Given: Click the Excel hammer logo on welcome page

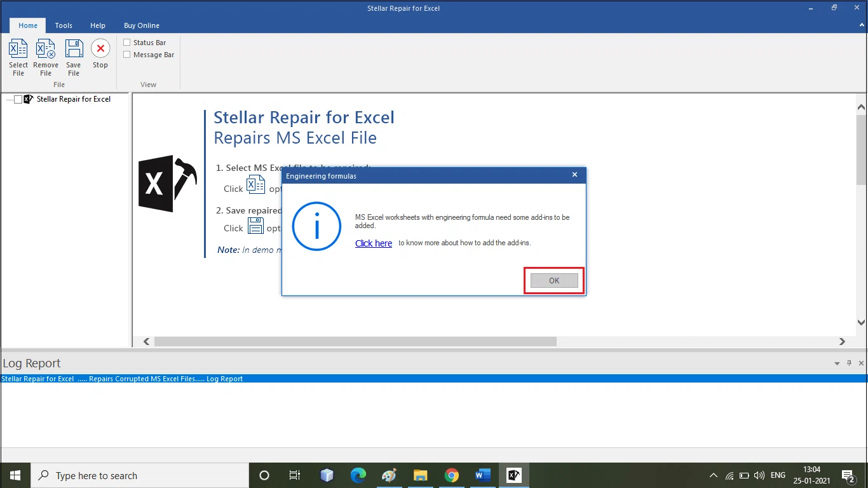Looking at the screenshot, I should [x=168, y=184].
